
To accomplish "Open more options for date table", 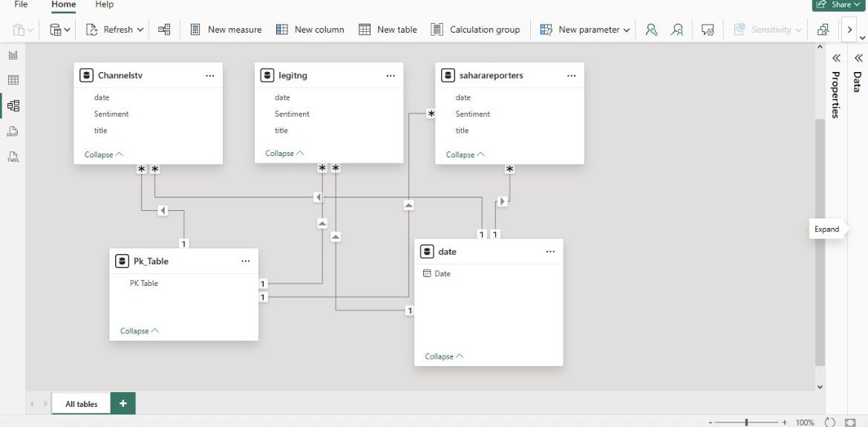I will 550,252.
